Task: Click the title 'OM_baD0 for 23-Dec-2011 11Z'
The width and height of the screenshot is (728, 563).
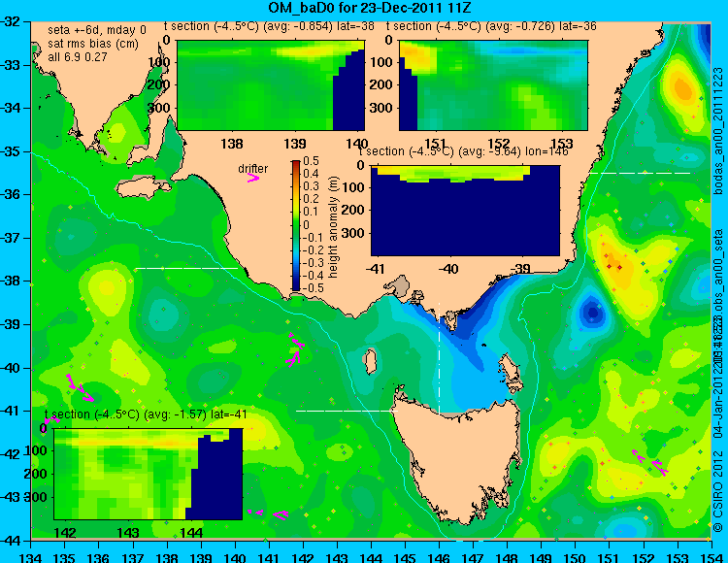Action: pyautogui.click(x=371, y=8)
